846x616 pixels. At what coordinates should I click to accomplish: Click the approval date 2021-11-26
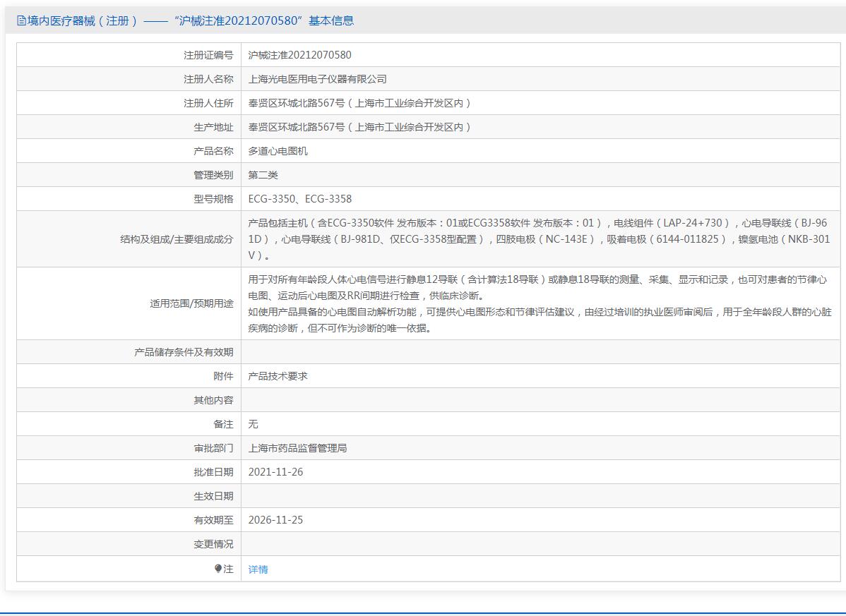coord(275,472)
